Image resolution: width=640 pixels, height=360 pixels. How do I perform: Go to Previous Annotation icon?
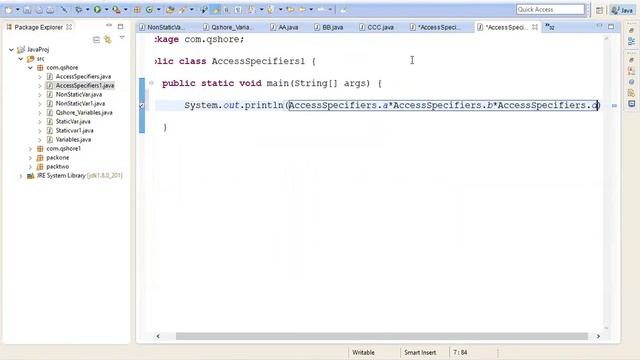270,9
